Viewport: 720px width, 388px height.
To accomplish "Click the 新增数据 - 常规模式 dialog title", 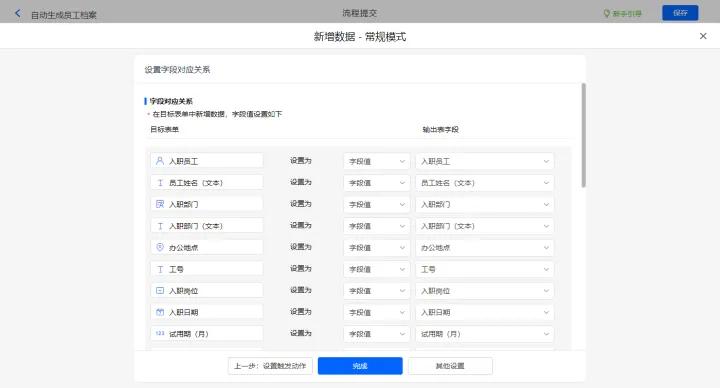I will 360,37.
